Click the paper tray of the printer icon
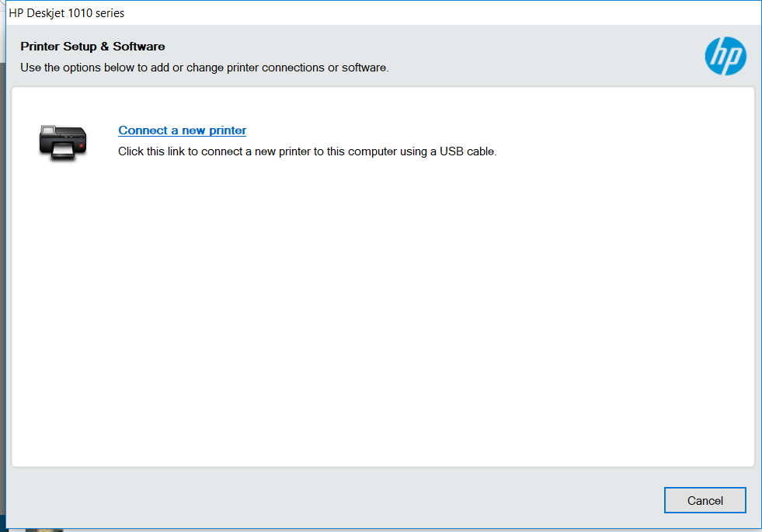The height and width of the screenshot is (532, 762). 62,151
